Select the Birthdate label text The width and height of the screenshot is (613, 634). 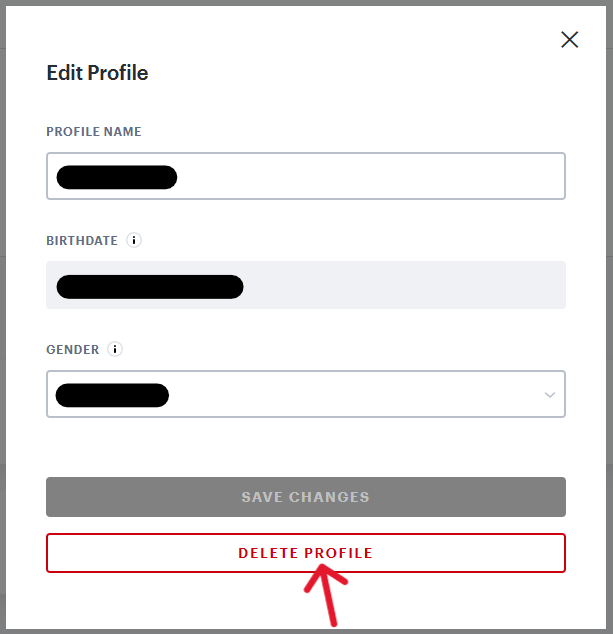tap(82, 241)
